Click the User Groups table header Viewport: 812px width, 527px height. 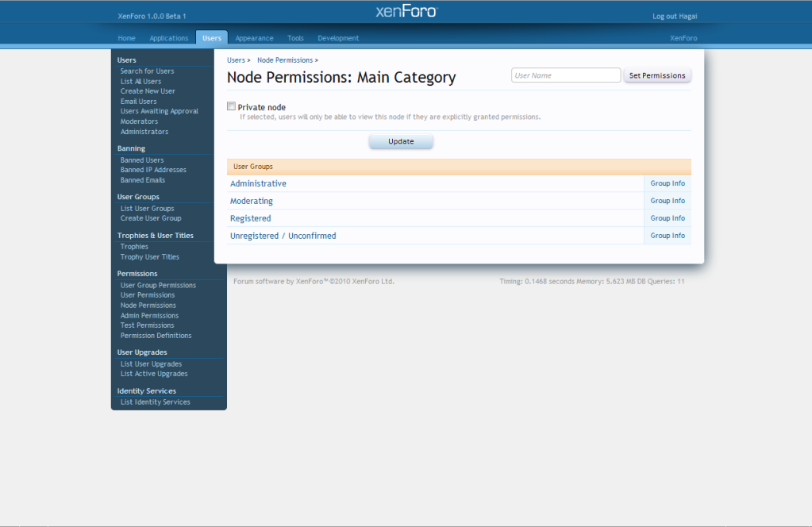coord(459,167)
